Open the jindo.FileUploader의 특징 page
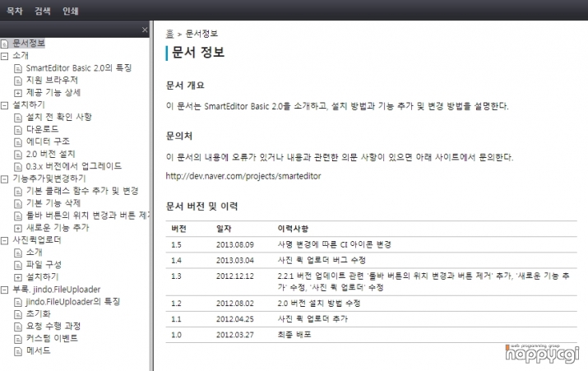The height and width of the screenshot is (371, 588). (x=72, y=302)
